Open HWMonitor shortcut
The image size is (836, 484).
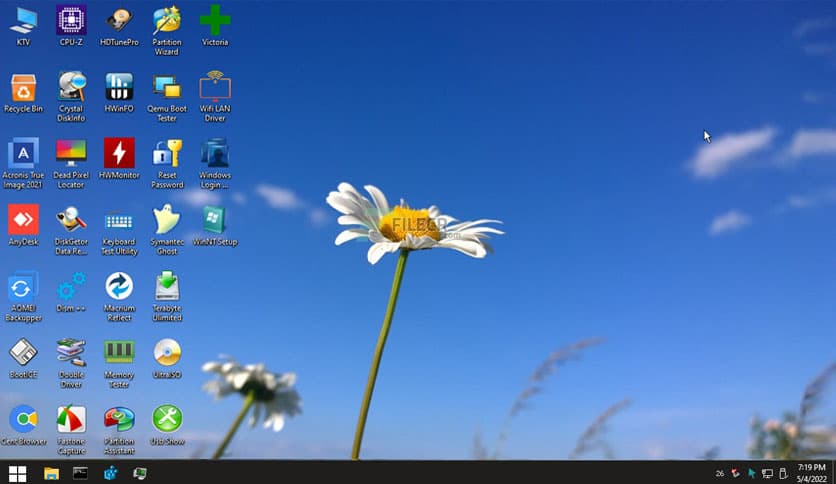pyautogui.click(x=119, y=159)
